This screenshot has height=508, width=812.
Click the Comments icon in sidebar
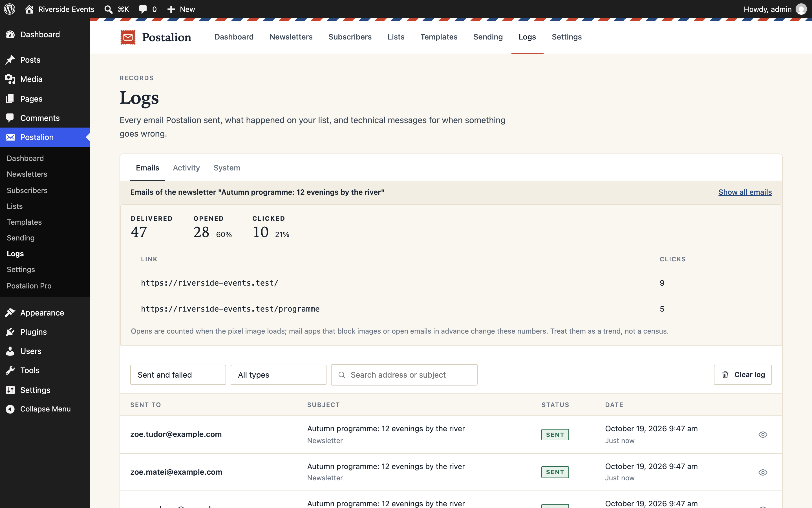click(x=10, y=118)
